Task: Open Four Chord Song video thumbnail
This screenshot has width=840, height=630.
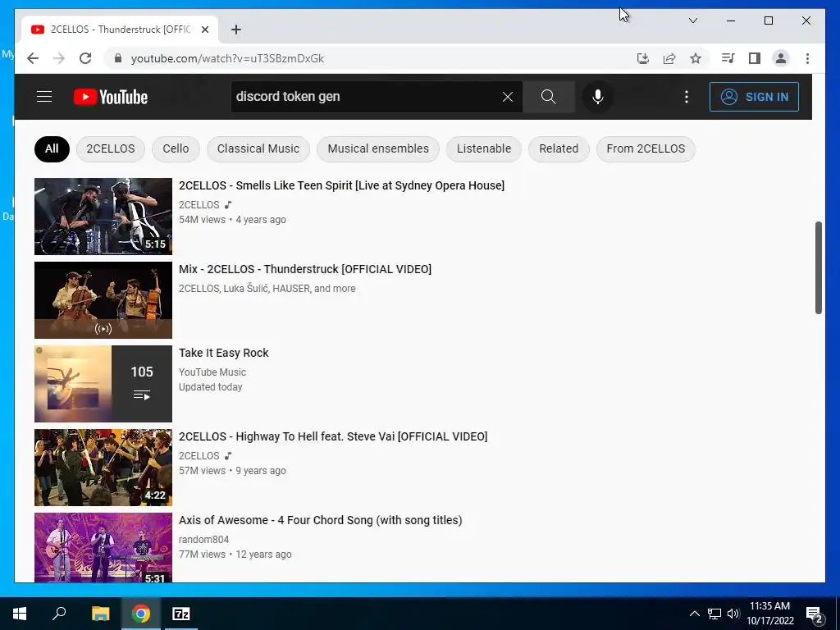Action: (x=103, y=547)
